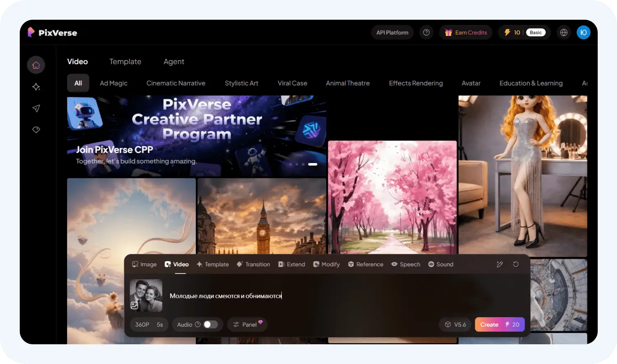Open the help question mark icon
The width and height of the screenshot is (617, 364).
coord(427,32)
